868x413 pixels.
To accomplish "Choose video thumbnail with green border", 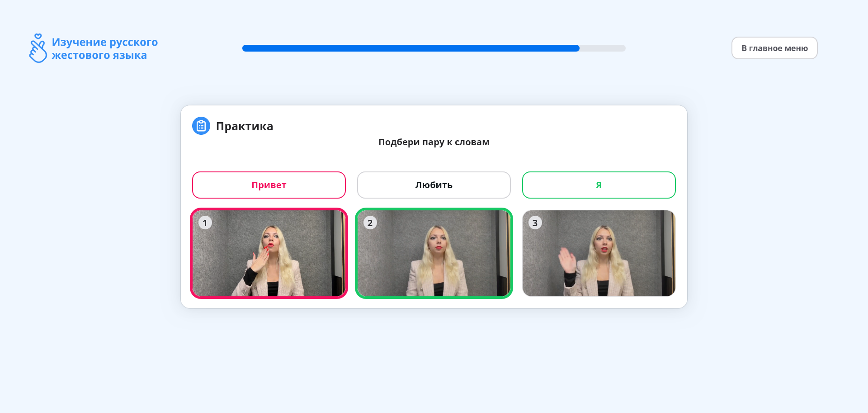I will click(434, 253).
